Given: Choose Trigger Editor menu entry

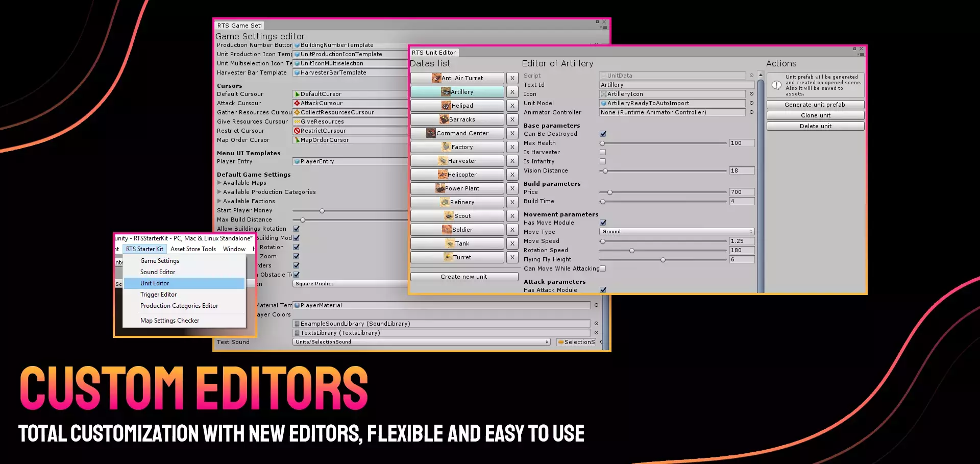Looking at the screenshot, I should (184, 295).
